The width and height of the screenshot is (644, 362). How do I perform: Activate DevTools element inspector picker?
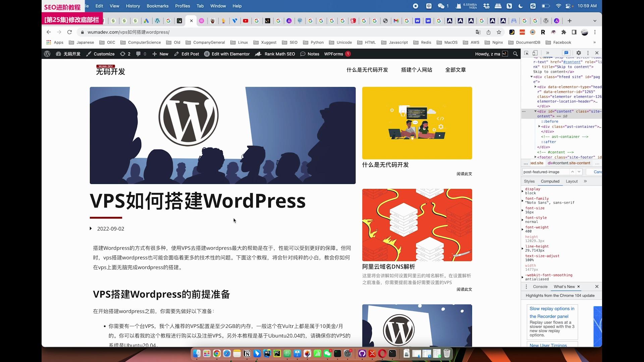(x=526, y=53)
